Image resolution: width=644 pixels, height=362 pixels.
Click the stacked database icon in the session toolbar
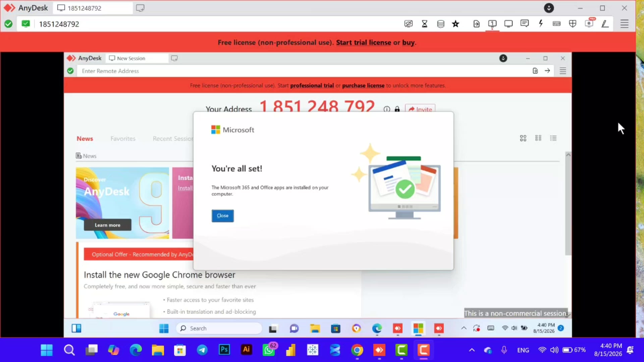441,24
